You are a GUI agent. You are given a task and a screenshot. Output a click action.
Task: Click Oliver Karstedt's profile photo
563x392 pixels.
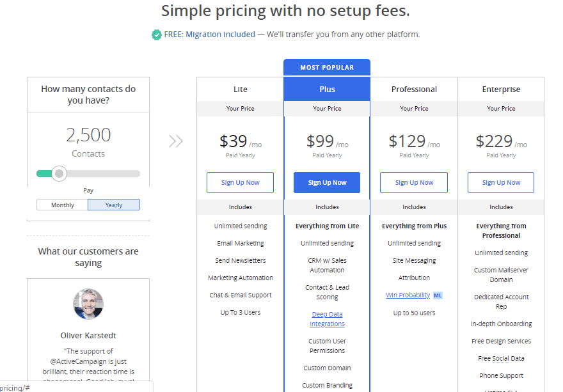(88, 304)
